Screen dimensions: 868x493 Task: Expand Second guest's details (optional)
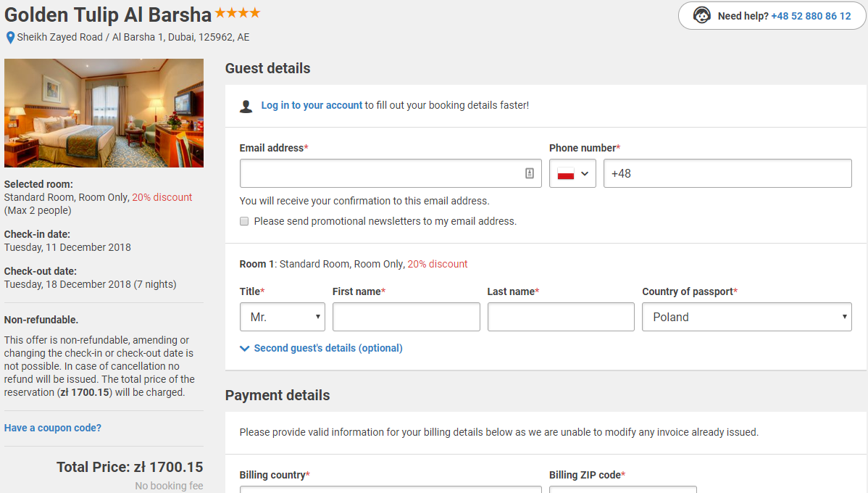tap(327, 349)
